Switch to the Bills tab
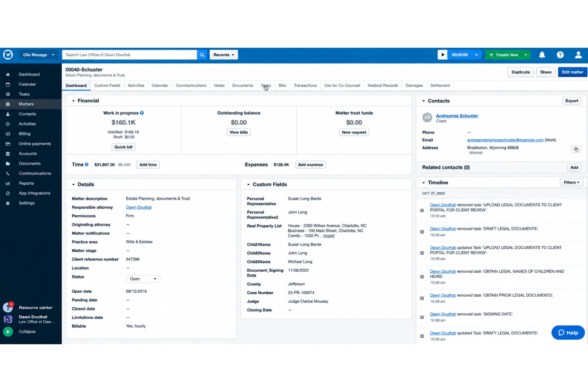588x392 pixels. [x=282, y=85]
